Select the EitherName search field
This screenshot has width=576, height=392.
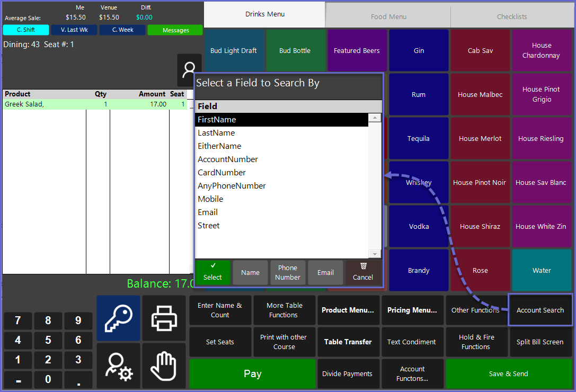click(219, 146)
